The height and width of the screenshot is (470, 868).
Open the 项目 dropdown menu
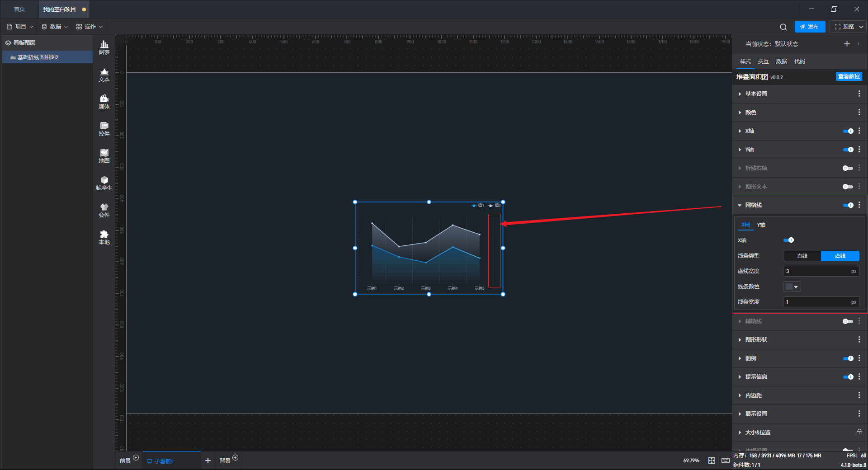[20, 27]
